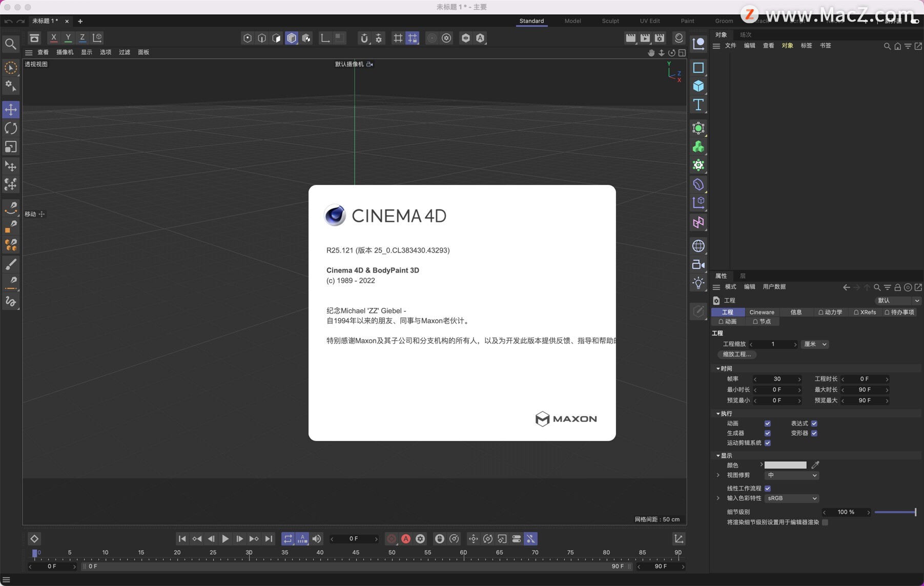Screen dimensions: 924x586
Task: Open the 文件 menu in object manager
Action: (x=731, y=46)
